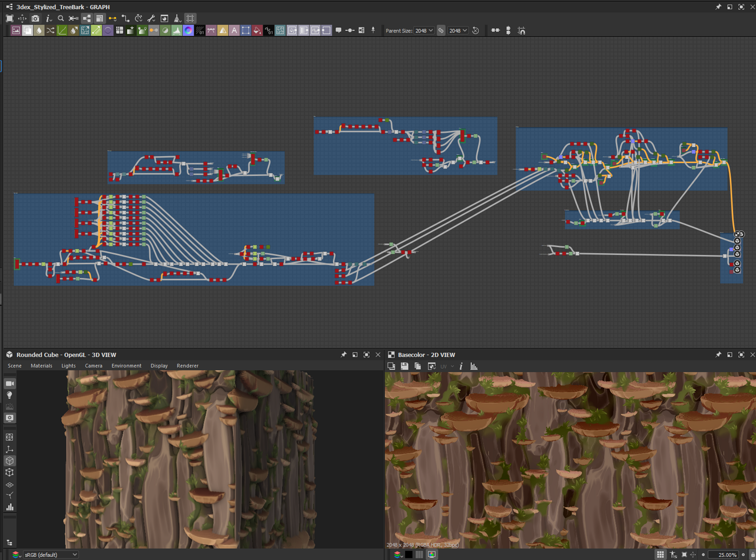Show the histogram in 2D view

pyautogui.click(x=473, y=366)
